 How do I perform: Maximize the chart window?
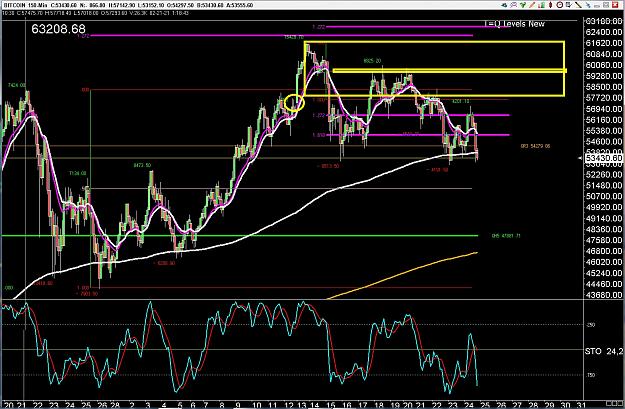[606, 5]
